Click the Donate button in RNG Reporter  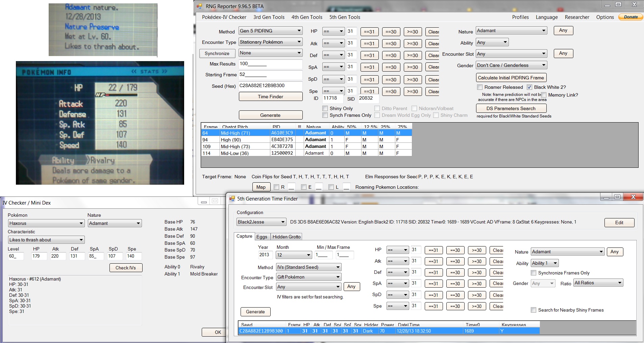tap(630, 17)
